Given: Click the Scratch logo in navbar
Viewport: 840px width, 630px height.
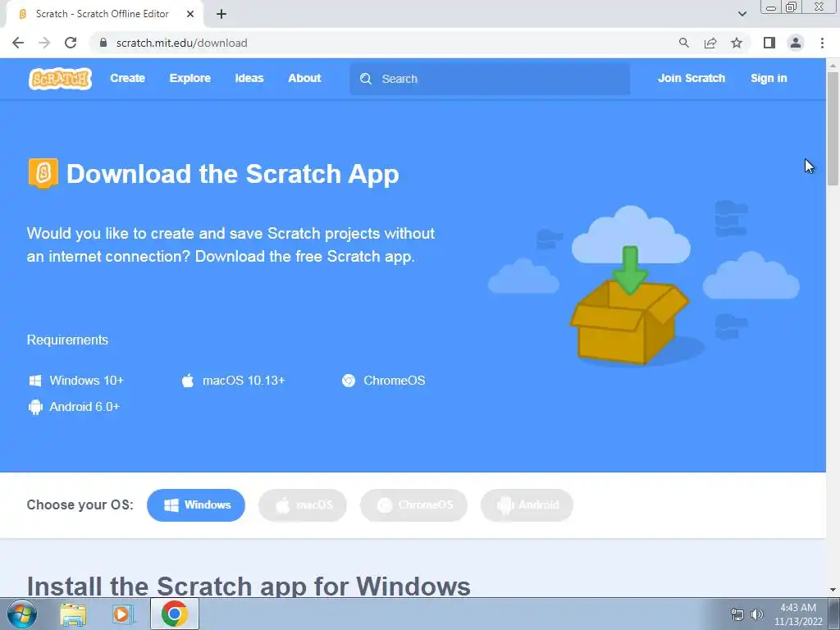Looking at the screenshot, I should pyautogui.click(x=60, y=79).
